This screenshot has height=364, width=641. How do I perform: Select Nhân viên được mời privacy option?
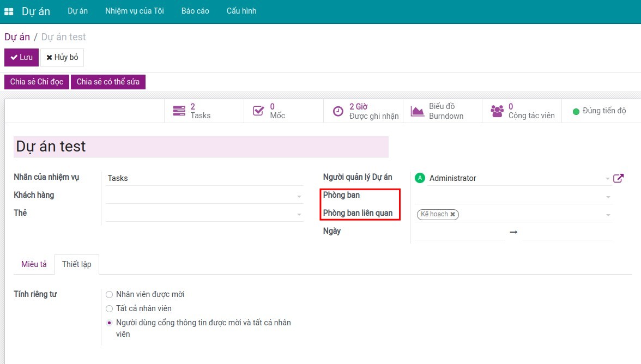pos(110,295)
